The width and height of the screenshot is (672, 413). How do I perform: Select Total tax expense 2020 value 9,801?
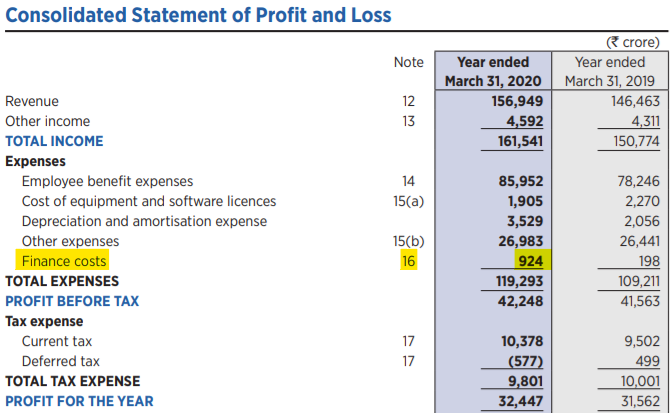point(525,381)
